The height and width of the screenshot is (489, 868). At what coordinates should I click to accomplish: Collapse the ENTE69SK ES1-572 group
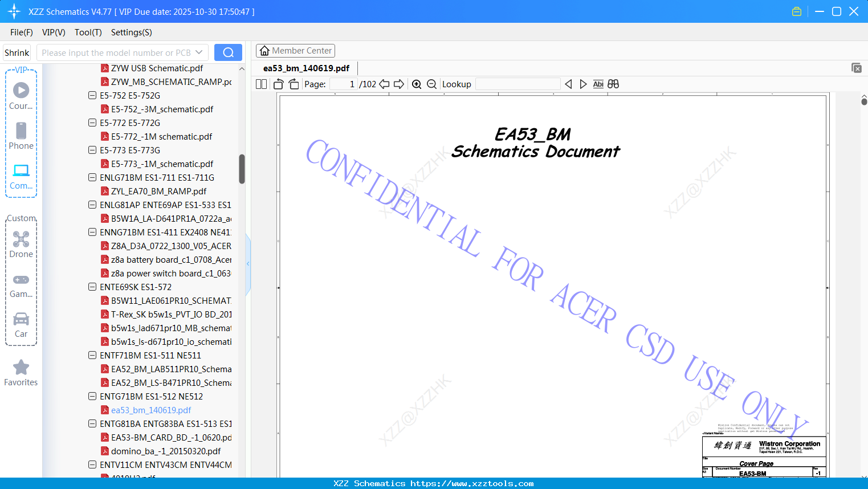coord(92,287)
